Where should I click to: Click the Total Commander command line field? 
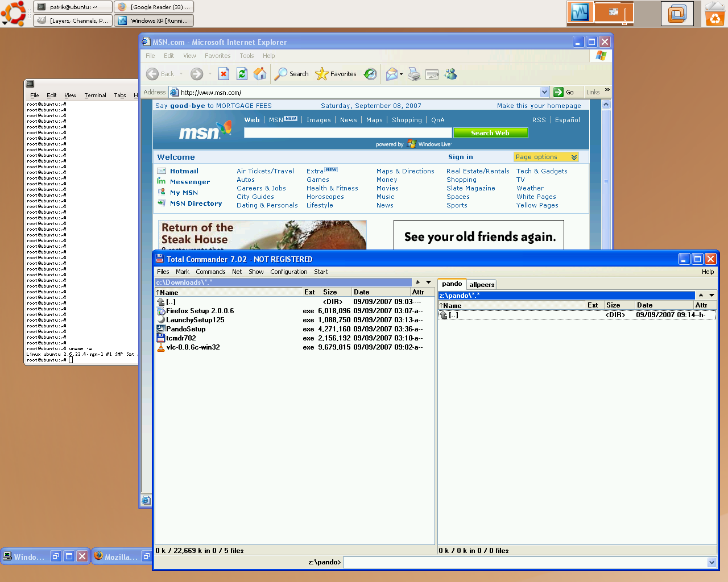coord(526,562)
